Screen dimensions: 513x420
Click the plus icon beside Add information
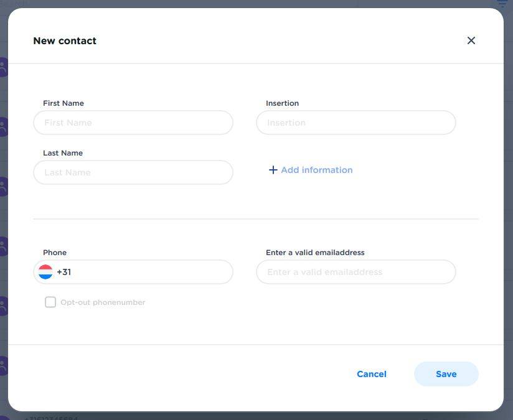[273, 170]
